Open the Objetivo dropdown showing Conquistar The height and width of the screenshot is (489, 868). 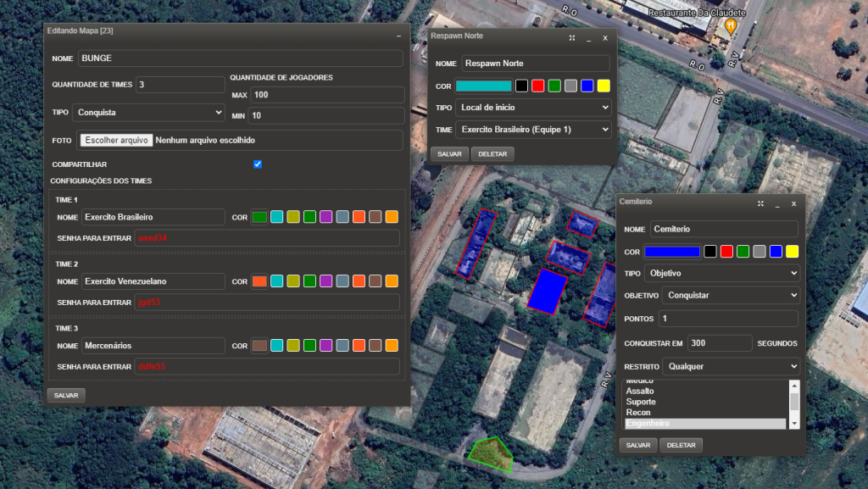[x=731, y=296]
